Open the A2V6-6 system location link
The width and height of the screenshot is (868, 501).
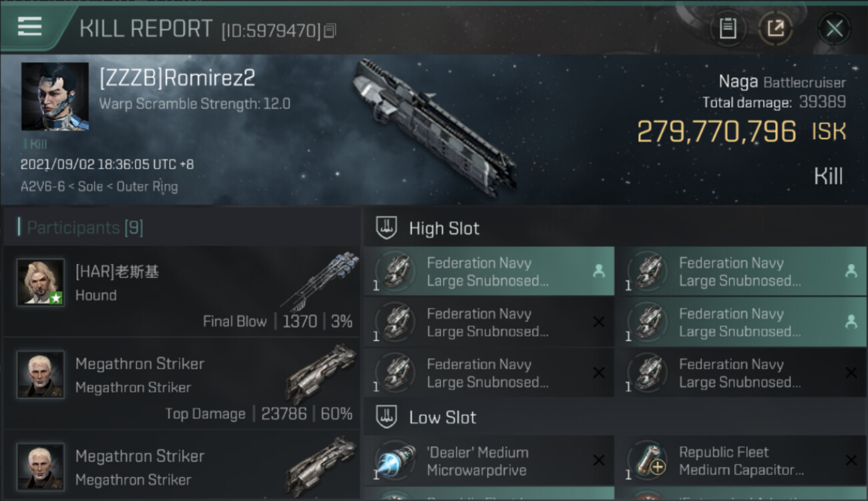pyautogui.click(x=42, y=186)
